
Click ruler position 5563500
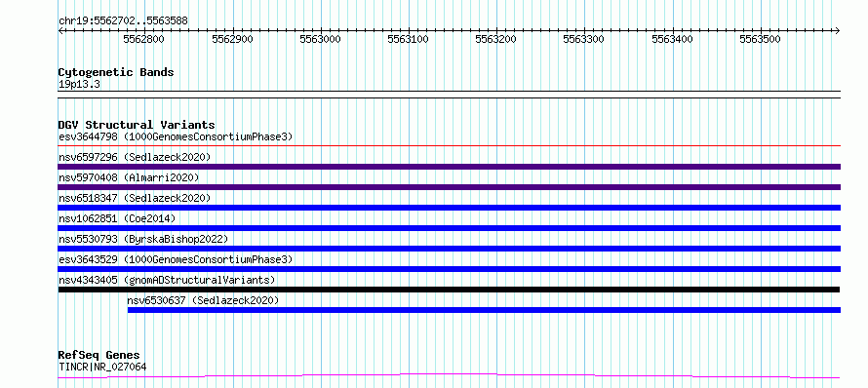coord(760,39)
